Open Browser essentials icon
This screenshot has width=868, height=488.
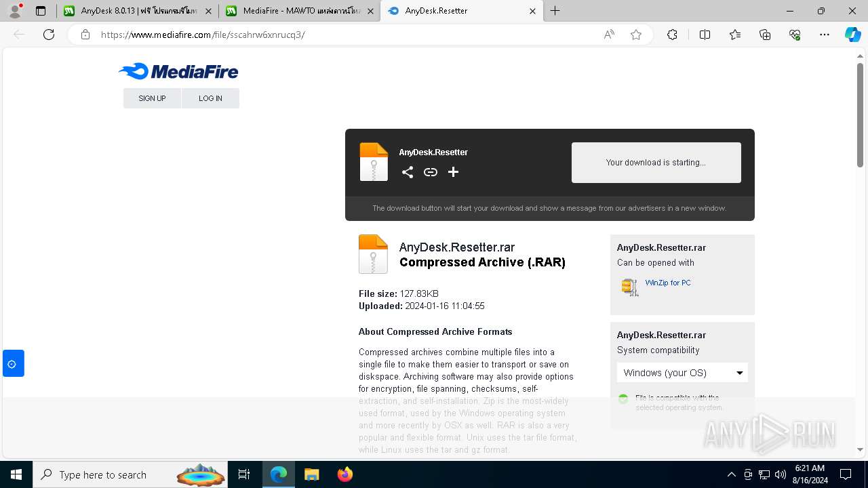pyautogui.click(x=795, y=35)
